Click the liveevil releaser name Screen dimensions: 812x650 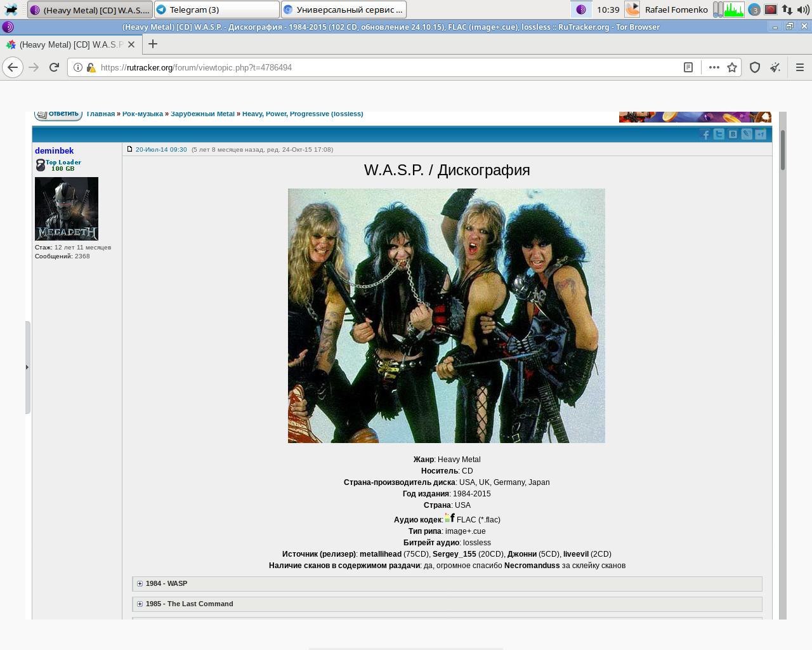576,554
